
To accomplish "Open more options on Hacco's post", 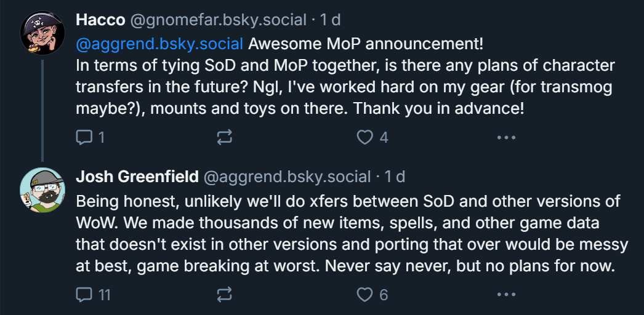I will click(506, 137).
